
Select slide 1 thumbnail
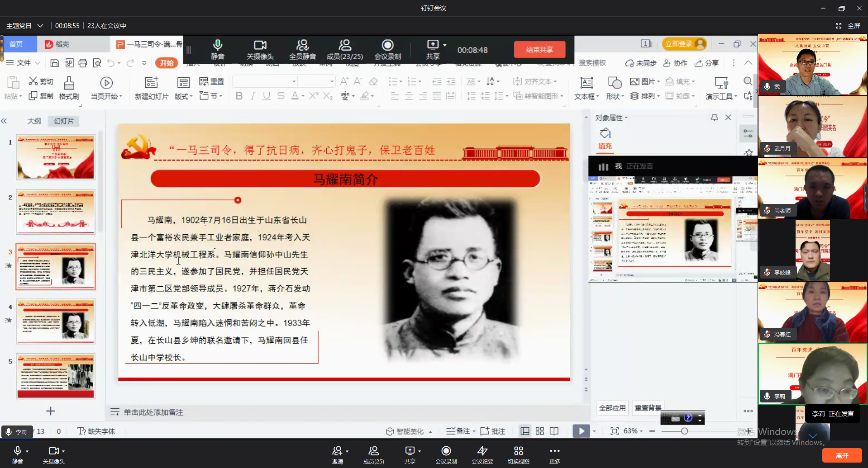pyautogui.click(x=56, y=157)
